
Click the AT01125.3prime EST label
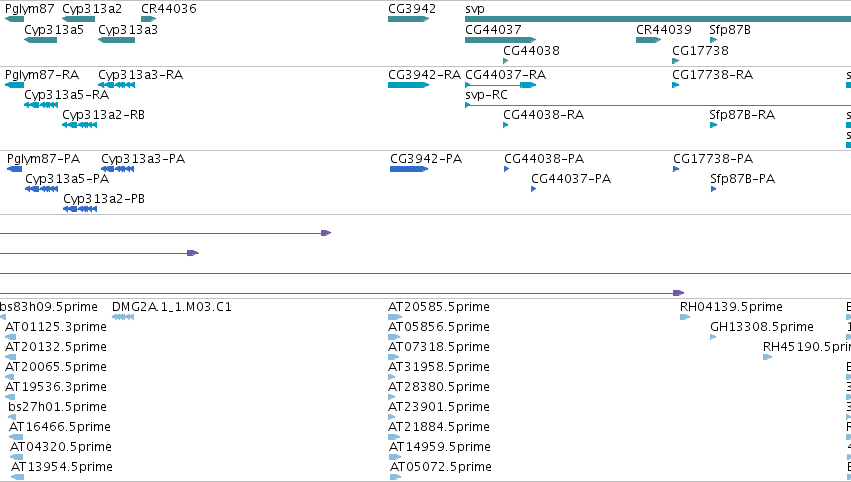(56, 327)
